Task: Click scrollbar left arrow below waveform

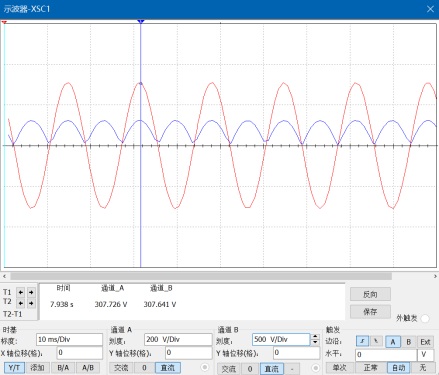Action: 4,276
